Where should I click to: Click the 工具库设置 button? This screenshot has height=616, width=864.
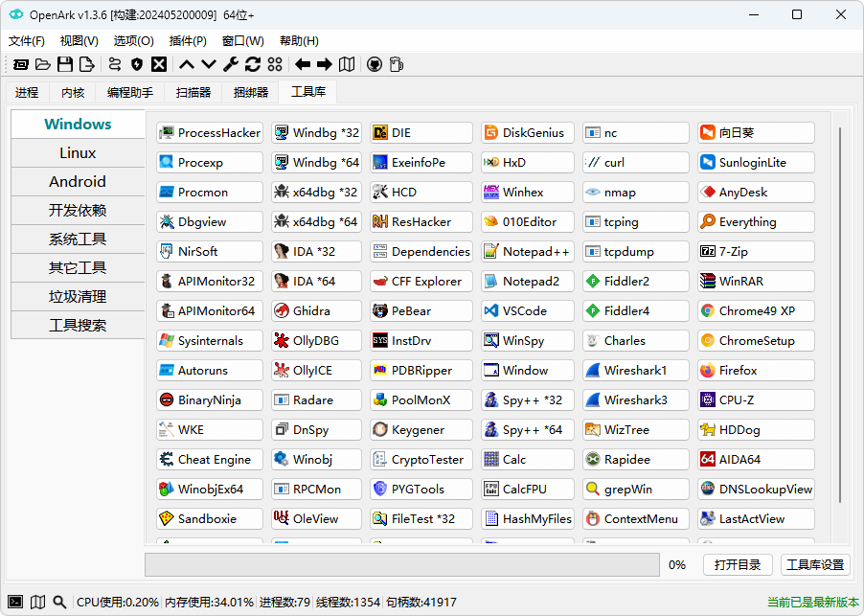click(x=815, y=565)
